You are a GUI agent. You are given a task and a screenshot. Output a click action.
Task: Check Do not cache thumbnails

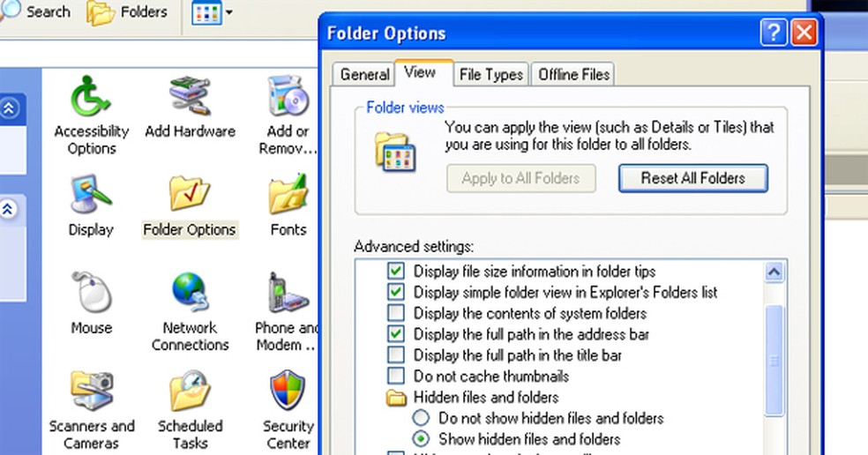tap(396, 376)
